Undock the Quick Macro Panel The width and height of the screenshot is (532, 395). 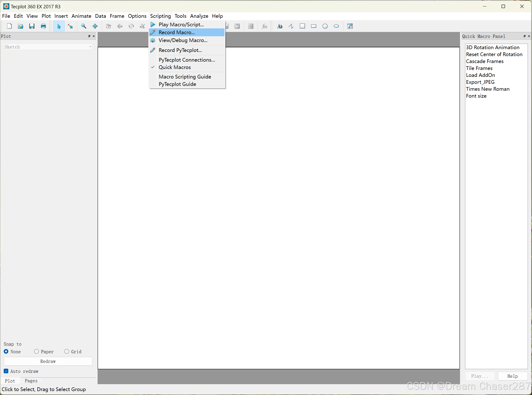(x=524, y=36)
